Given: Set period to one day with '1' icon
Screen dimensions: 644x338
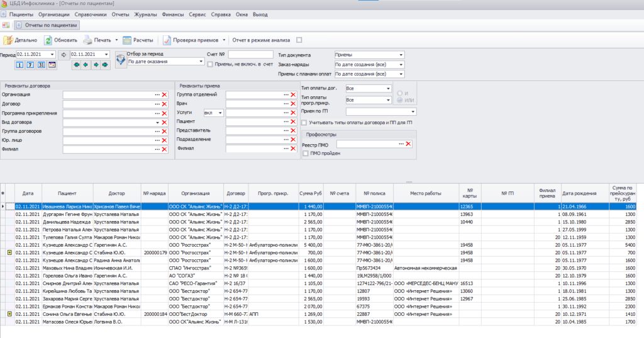Looking at the screenshot, I should 19,65.
